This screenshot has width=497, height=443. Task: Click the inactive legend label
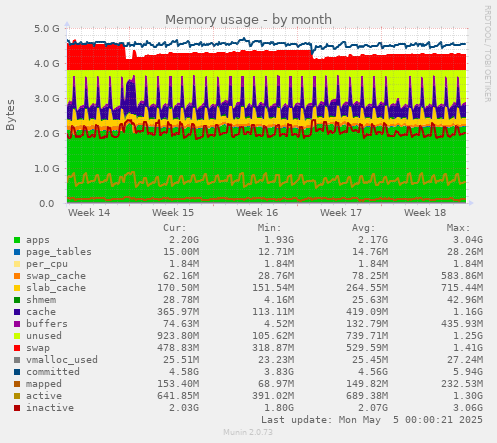click(x=50, y=408)
